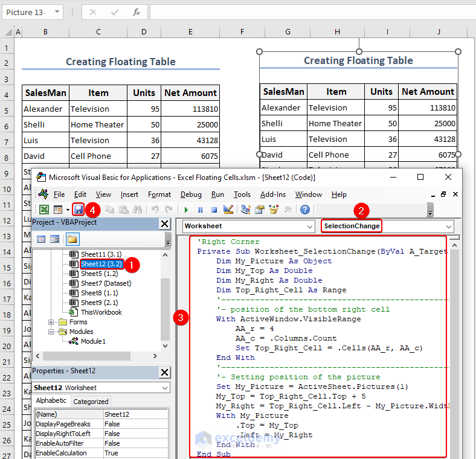Open Project pane toolbar options arrow

pos(168,240)
